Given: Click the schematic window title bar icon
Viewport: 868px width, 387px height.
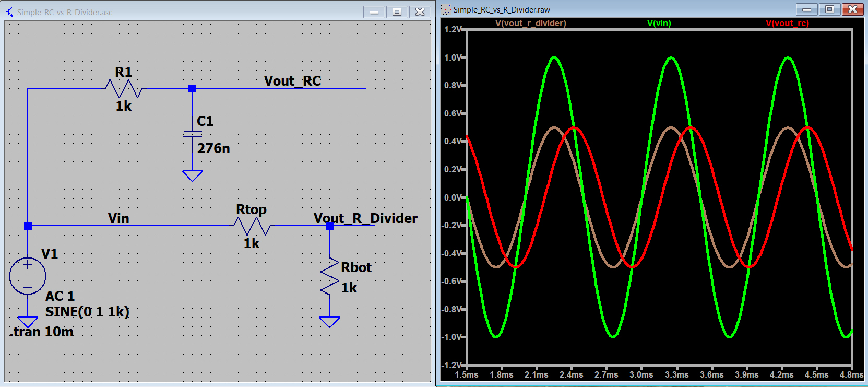Looking at the screenshot, I should point(9,12).
